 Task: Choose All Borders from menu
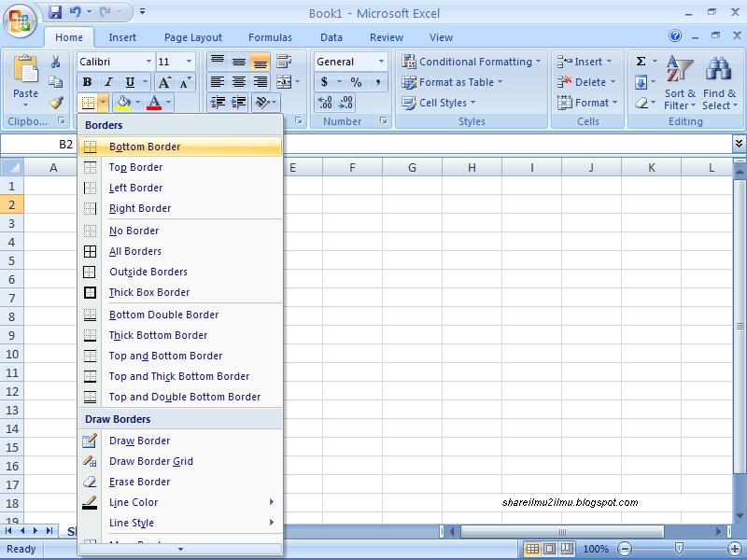click(181, 251)
